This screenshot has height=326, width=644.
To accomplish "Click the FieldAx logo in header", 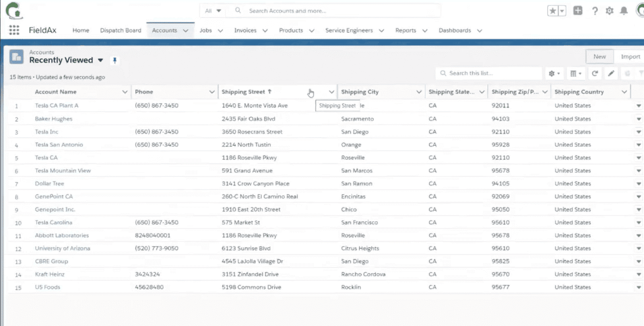I will [x=14, y=10].
